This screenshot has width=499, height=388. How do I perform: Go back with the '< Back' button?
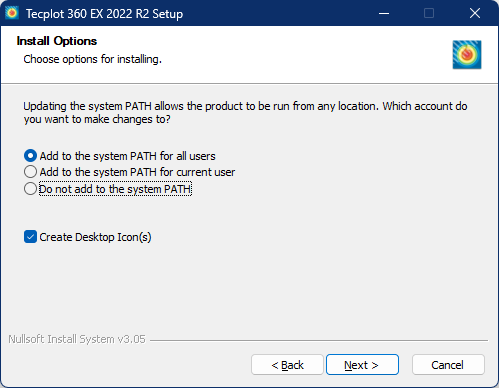[287, 365]
